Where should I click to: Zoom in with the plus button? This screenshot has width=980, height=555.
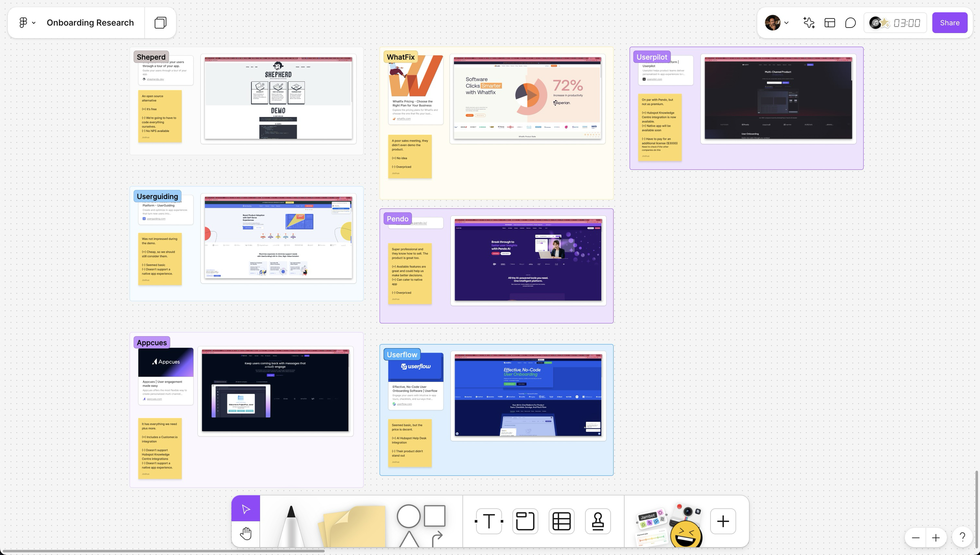tap(936, 537)
